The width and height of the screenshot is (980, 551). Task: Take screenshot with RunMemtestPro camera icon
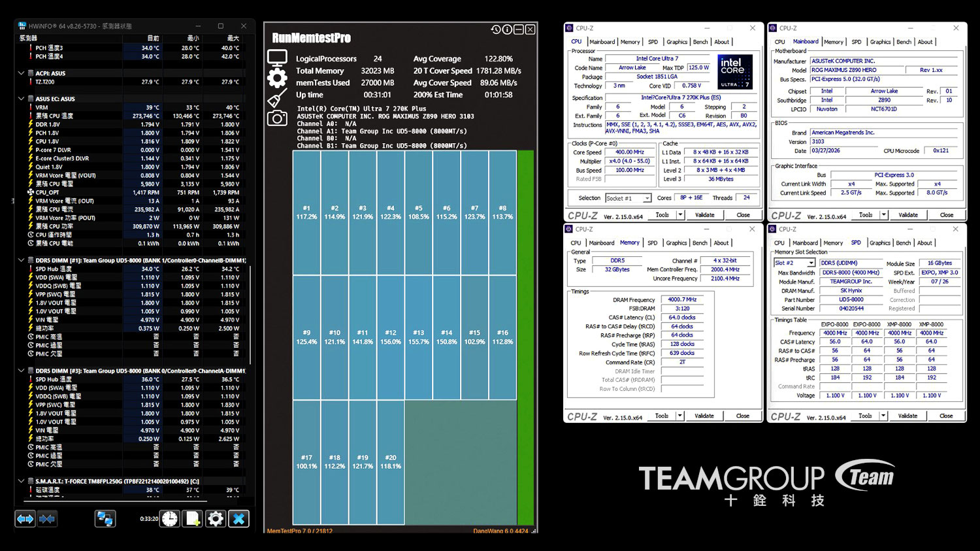pos(277,118)
